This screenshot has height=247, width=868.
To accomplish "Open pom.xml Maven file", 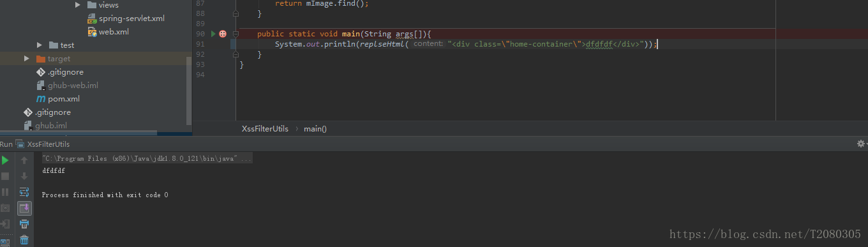I will pyautogui.click(x=63, y=99).
